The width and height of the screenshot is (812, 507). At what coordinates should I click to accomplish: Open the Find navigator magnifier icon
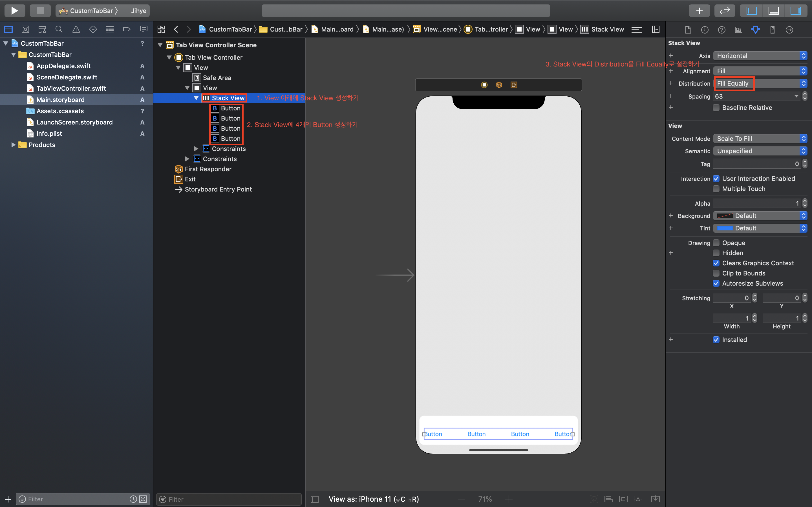59,30
